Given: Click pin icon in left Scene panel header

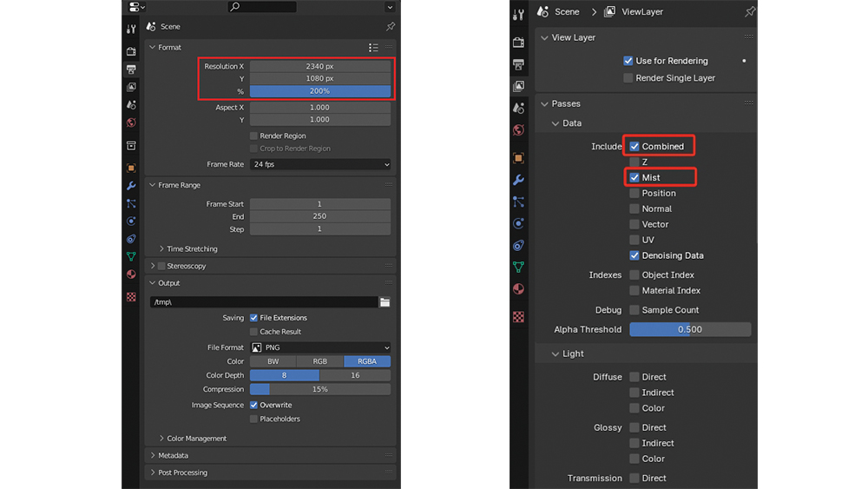Looking at the screenshot, I should 390,27.
